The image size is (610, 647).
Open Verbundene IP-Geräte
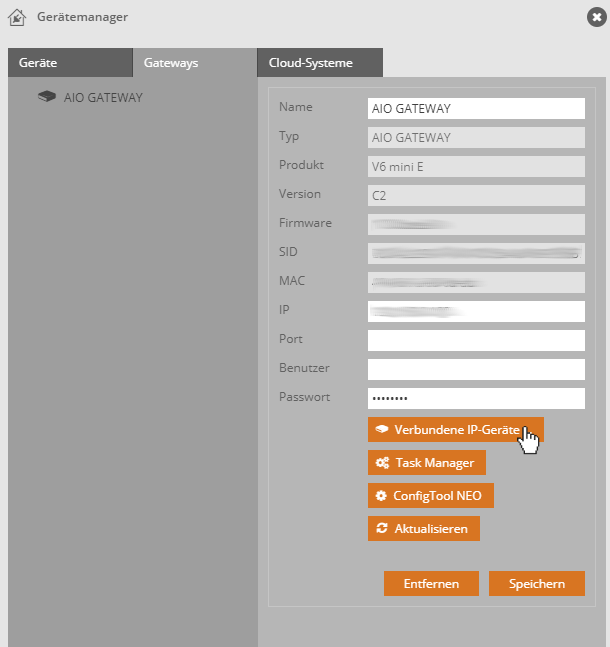pyautogui.click(x=455, y=430)
